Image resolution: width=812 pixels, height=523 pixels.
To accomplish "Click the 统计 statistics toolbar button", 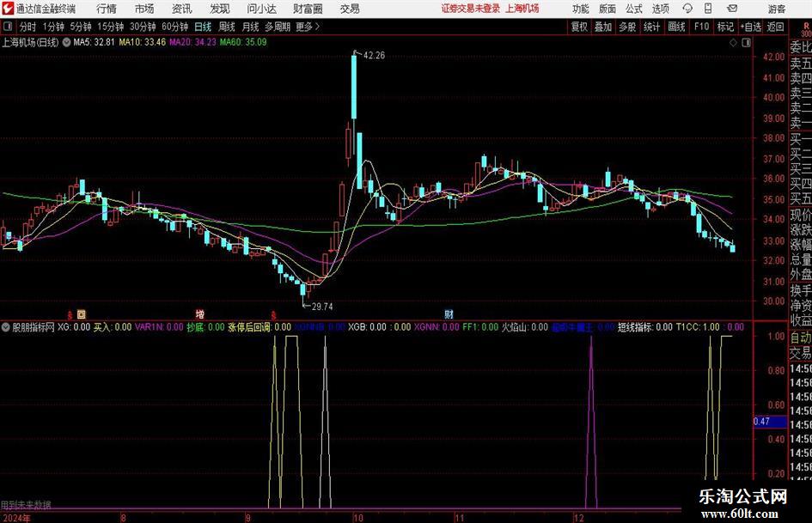I will (x=651, y=27).
